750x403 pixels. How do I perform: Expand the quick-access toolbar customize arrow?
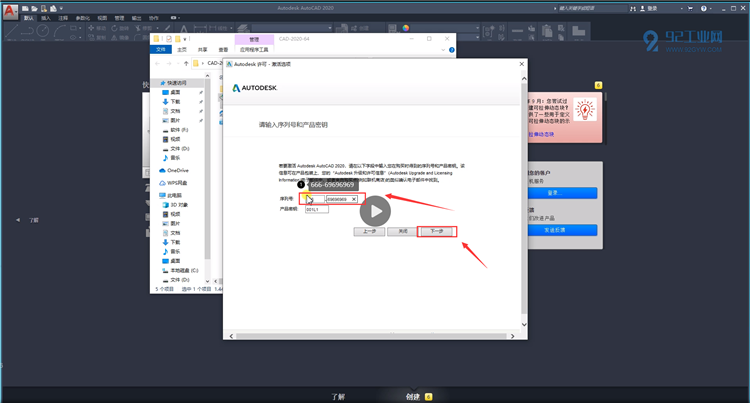[61, 9]
